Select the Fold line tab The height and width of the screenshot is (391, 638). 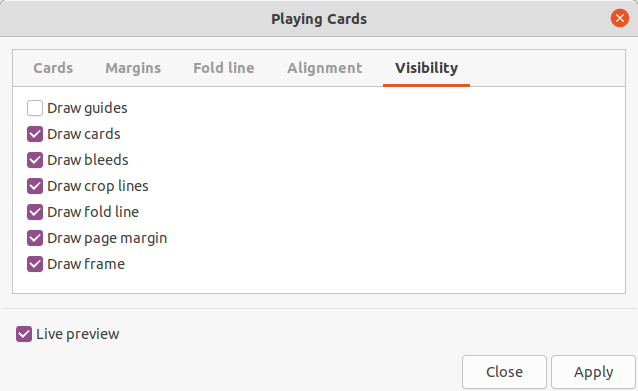[224, 68]
